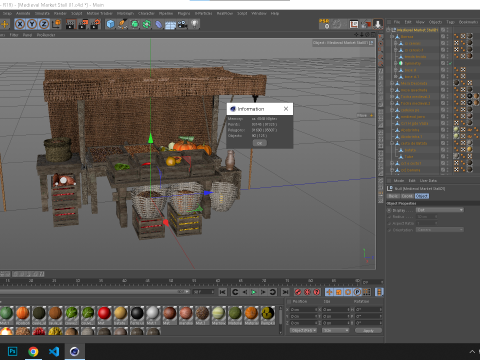Viewport: 480px width, 360px height.
Task: Open the viewport ProRender menu
Action: point(46,35)
